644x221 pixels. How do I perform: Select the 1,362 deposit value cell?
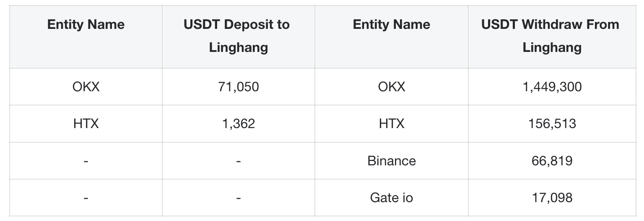click(238, 123)
